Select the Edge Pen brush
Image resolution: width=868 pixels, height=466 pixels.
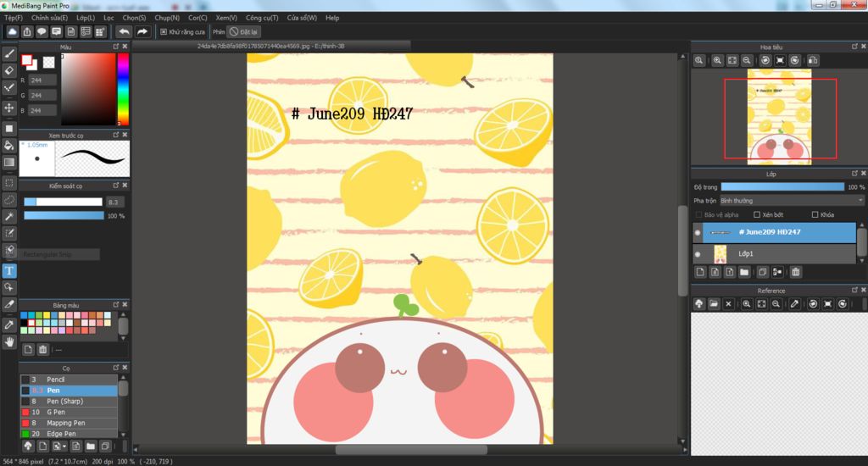(70, 434)
